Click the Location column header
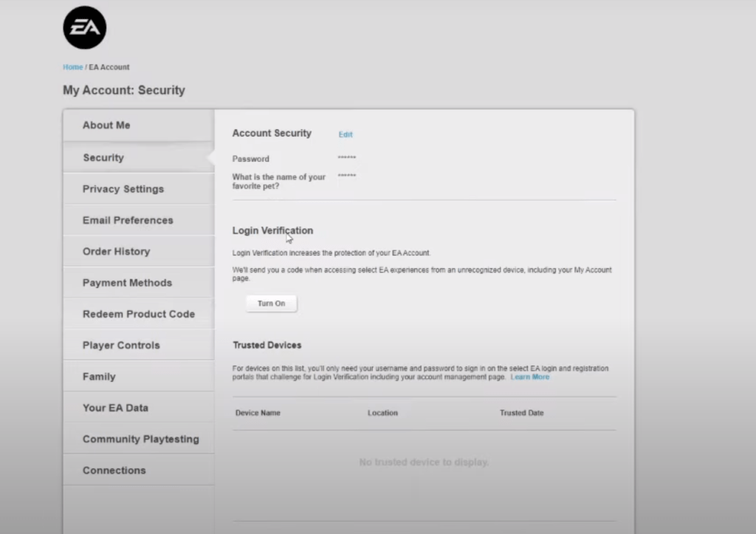 click(x=383, y=413)
